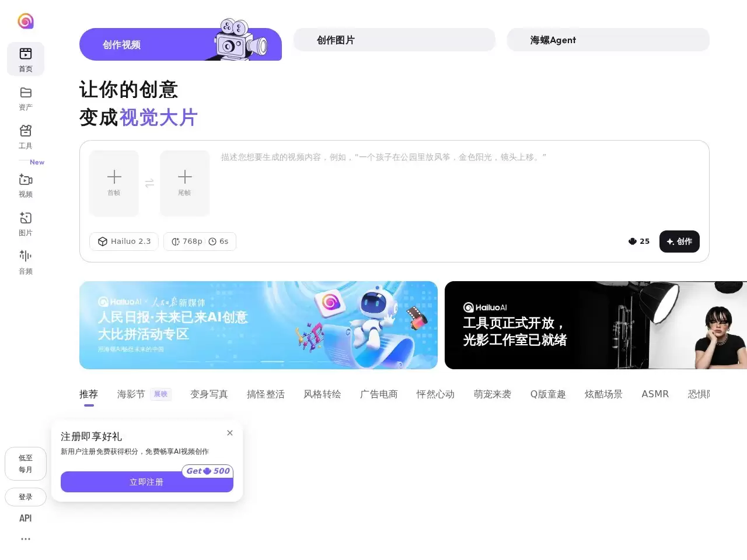Viewport: 747px width, 560px height.
Task: Close the 注册即享好礼 popup
Action: click(230, 433)
